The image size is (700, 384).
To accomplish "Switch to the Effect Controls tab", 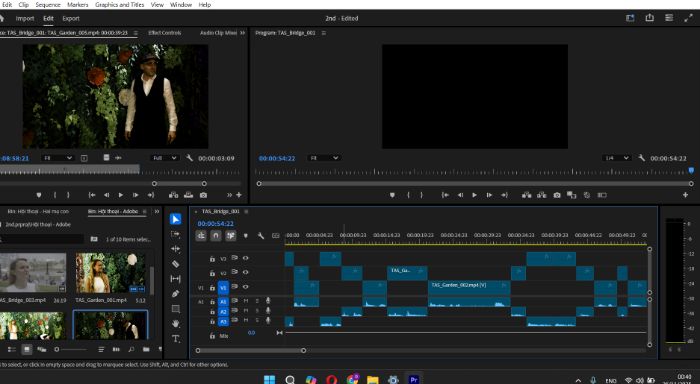I will 165,33.
